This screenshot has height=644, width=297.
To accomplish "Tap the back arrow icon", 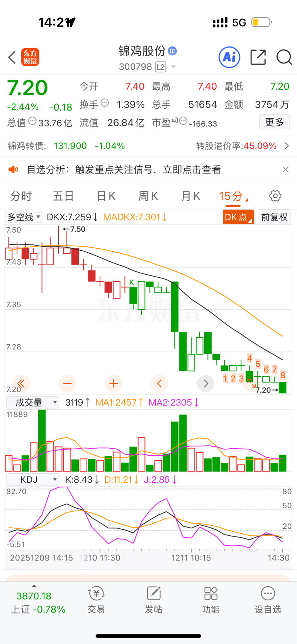I will (12, 57).
